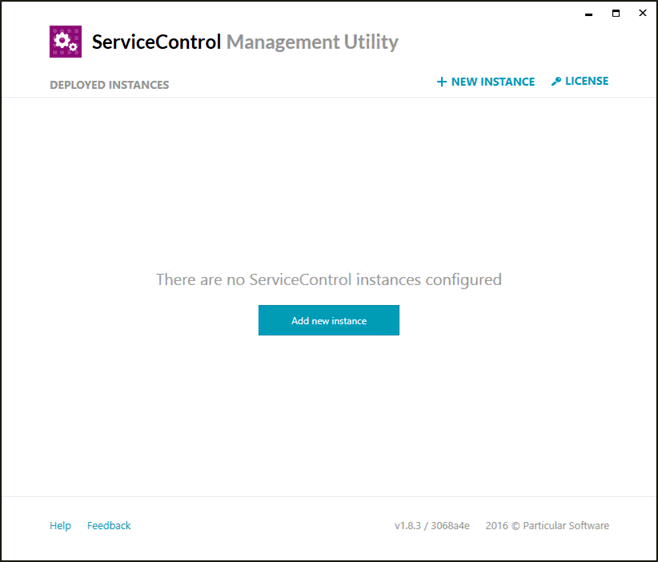This screenshot has height=562, width=658.
Task: Click the teal Add new instance button
Action: (329, 320)
